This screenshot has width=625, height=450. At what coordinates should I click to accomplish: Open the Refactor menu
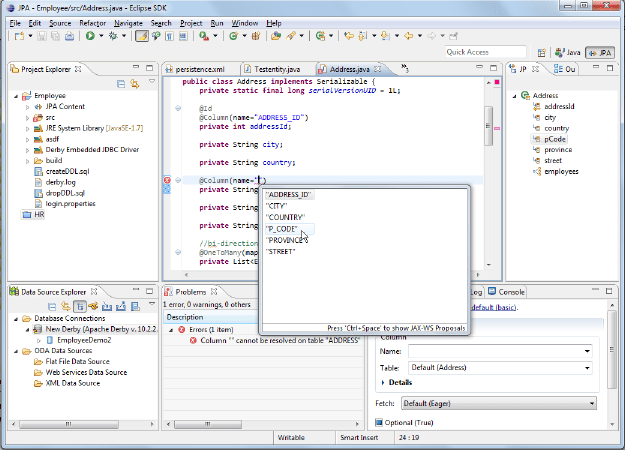(x=92, y=24)
